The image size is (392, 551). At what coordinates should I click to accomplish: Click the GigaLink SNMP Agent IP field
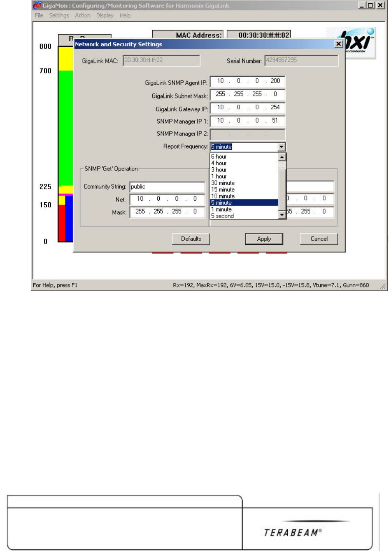coord(247,81)
